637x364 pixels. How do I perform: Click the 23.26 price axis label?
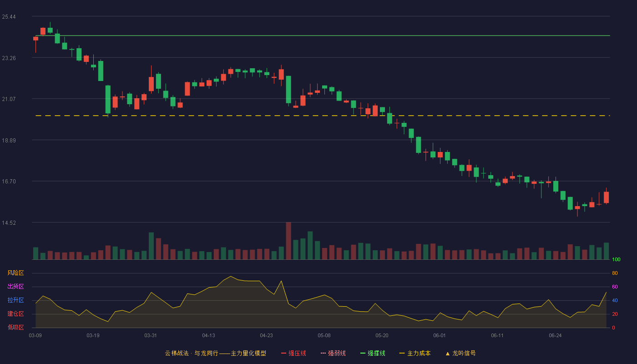tap(9, 58)
